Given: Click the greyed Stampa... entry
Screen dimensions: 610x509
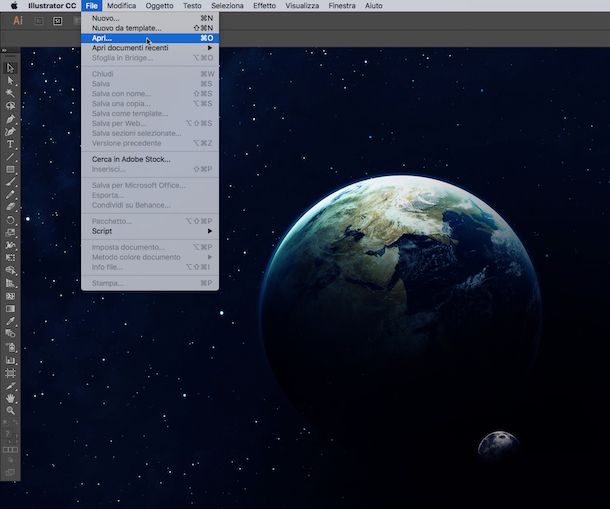Looking at the screenshot, I should [150, 283].
